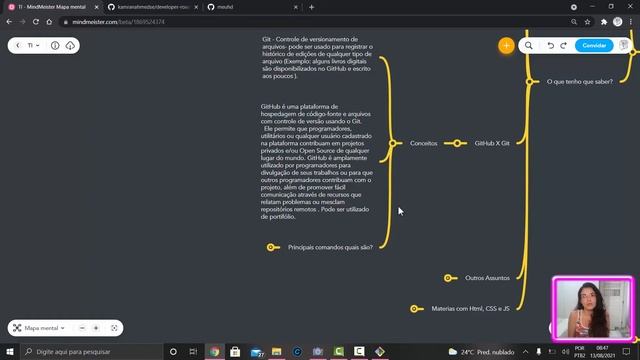Screen dimensions: 640x360
Task: Expand the Principais comandos quais são? node
Action: pos(270,247)
